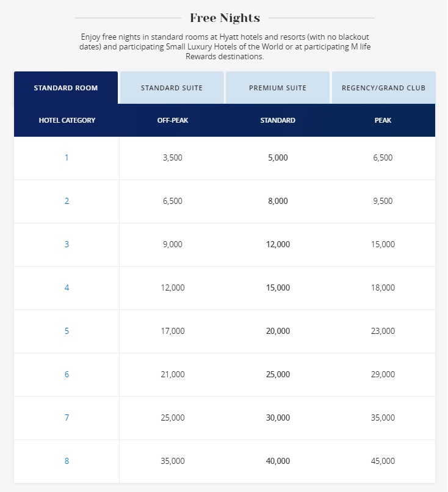Select the 17,000 off-peak value
The width and height of the screenshot is (448, 492).
(173, 331)
